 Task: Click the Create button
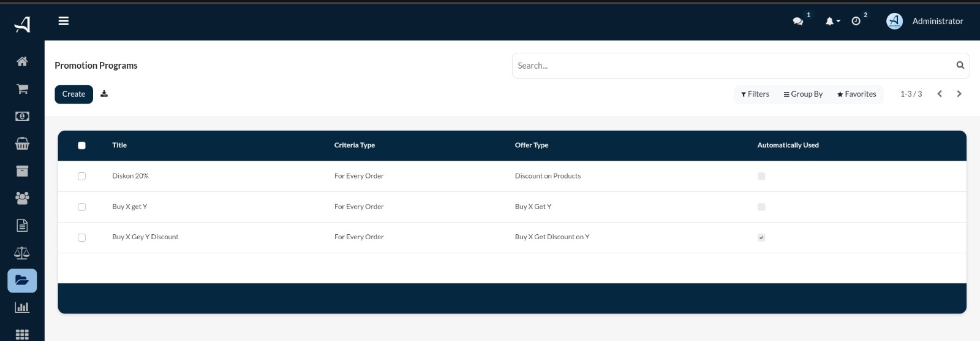tap(73, 94)
